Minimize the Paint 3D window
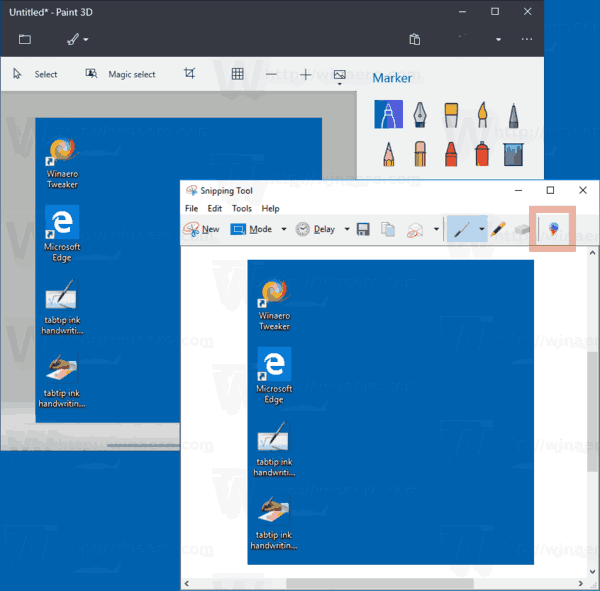Screen dimensions: 600x591 pos(462,12)
